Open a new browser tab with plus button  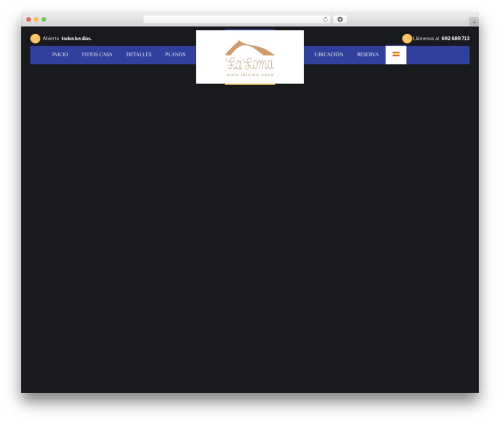pyautogui.click(x=474, y=22)
